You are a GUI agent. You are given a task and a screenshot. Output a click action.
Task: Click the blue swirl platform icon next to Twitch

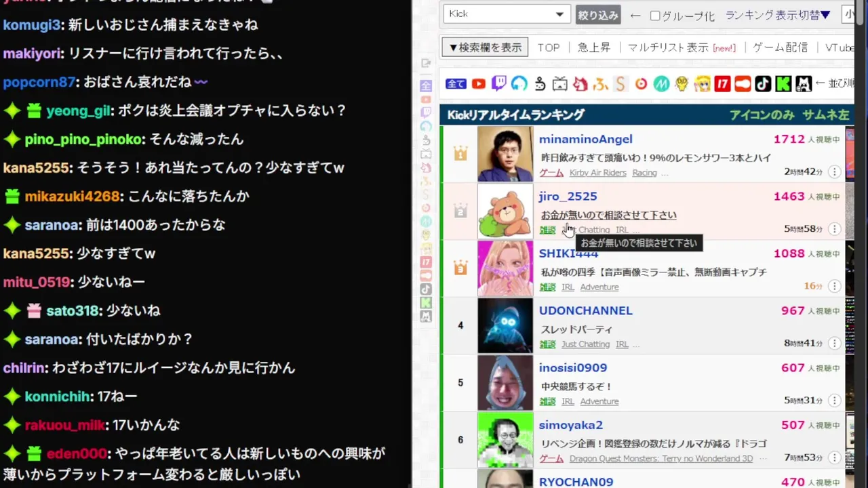tap(519, 84)
